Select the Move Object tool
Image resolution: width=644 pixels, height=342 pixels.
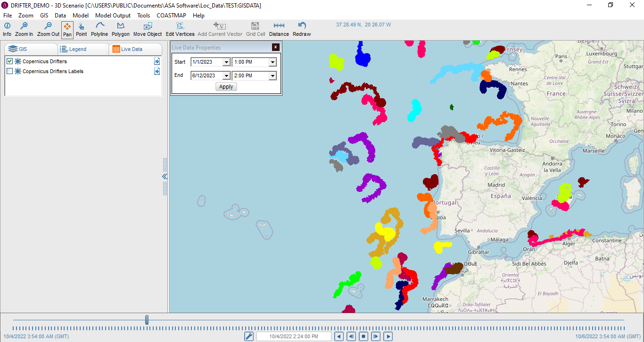148,29
